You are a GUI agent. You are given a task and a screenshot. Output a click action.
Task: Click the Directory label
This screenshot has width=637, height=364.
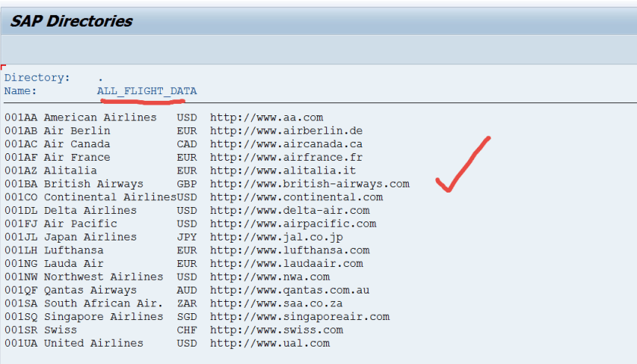point(37,77)
